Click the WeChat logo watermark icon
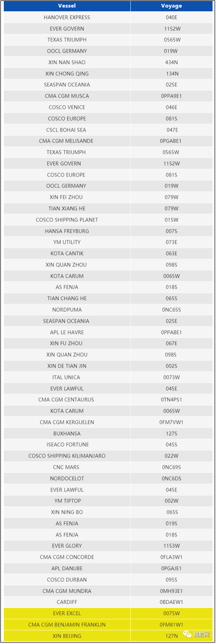This screenshot has height=644, width=216. pyautogui.click(x=188, y=634)
